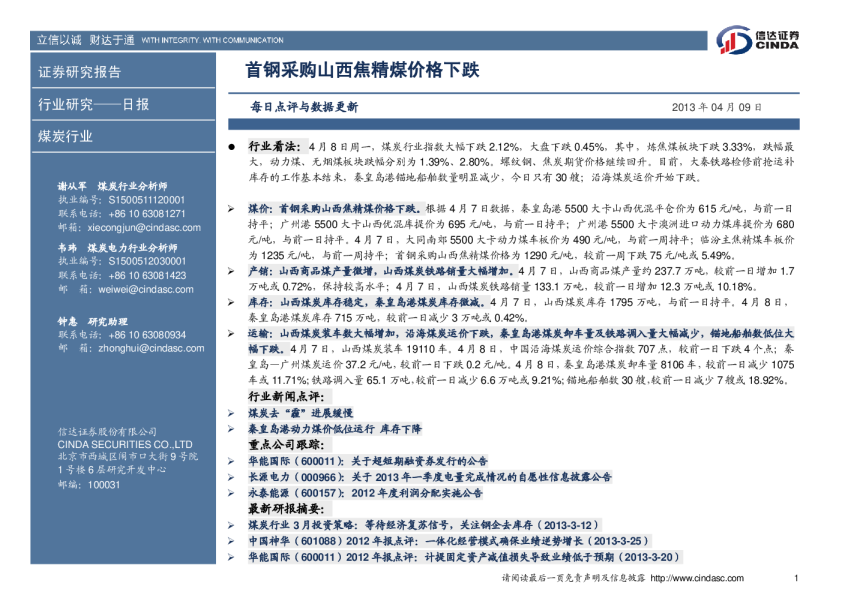Screen dimensions: 842x595
Task: Click the arrow bullet beside 运输 paragraph
Action: pyautogui.click(x=232, y=332)
